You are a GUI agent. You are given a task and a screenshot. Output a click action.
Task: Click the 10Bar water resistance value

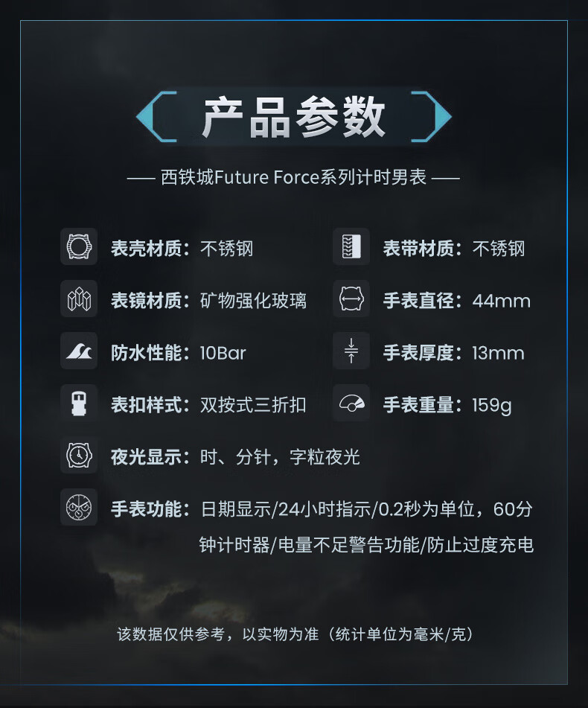click(223, 353)
